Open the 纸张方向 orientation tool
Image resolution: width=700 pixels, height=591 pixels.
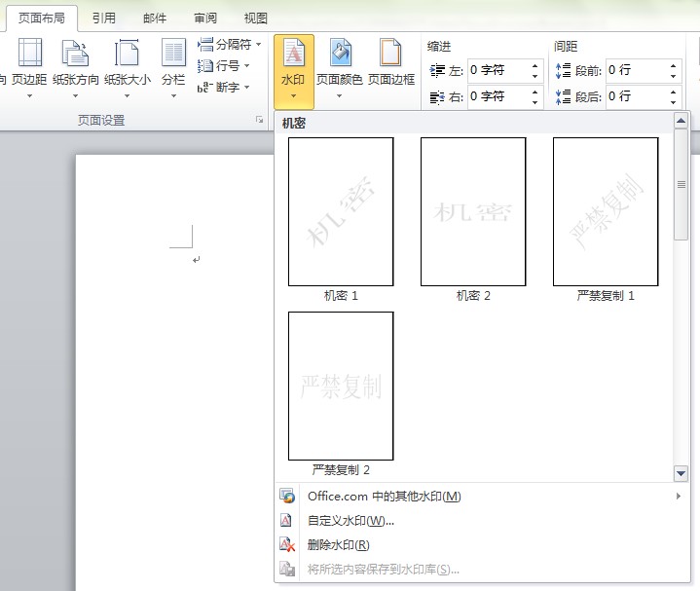(x=75, y=68)
